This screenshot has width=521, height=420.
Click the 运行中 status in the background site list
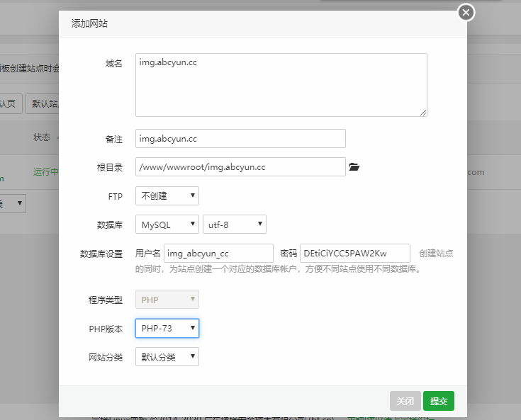(x=46, y=171)
